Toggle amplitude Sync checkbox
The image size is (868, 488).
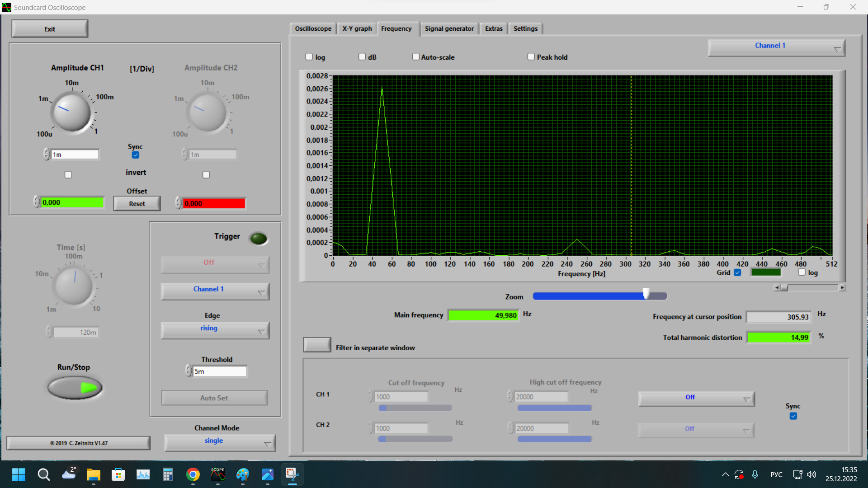(136, 155)
